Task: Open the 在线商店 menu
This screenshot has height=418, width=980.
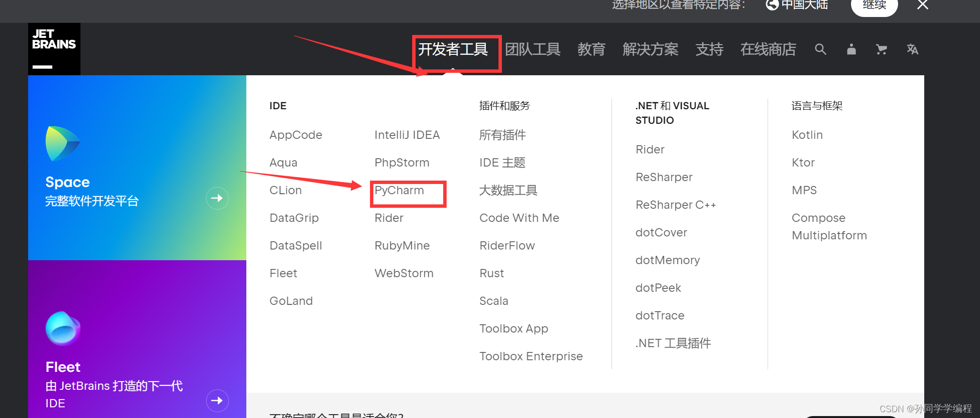Action: click(x=768, y=49)
